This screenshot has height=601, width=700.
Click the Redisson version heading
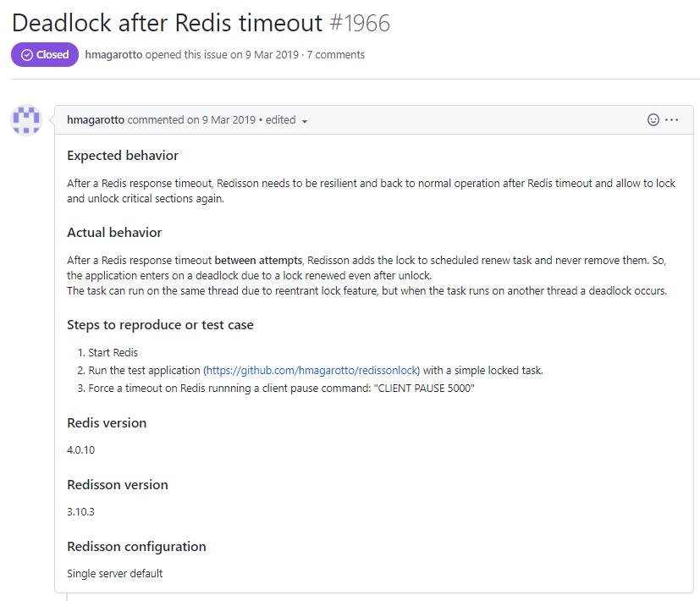(118, 485)
